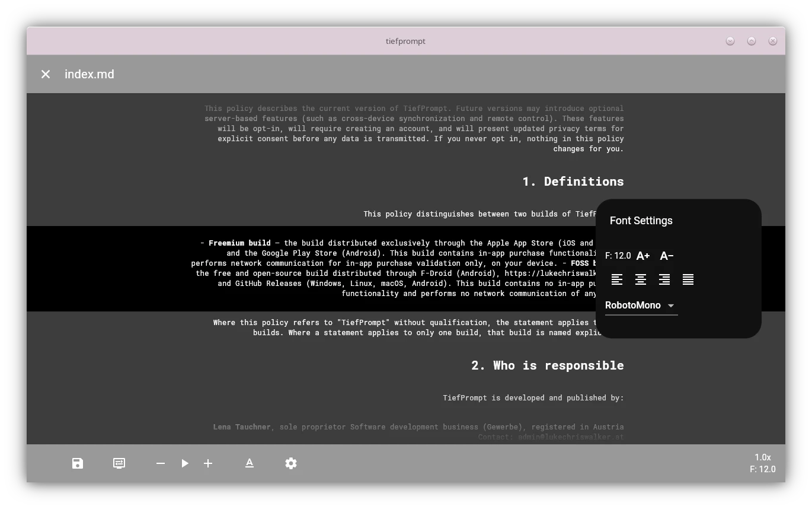The width and height of the screenshot is (812, 509).
Task: Maximize the tiefprompt window
Action: pyautogui.click(x=752, y=41)
